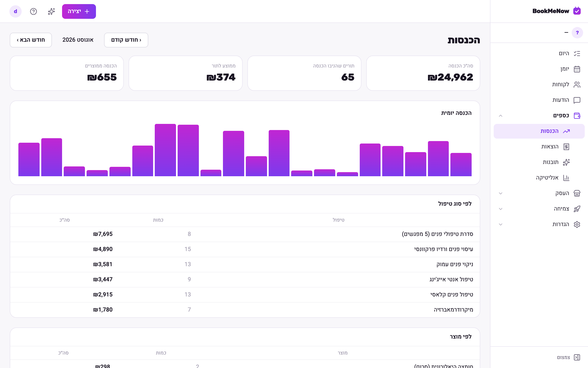Select the ניקוי פנים עמוק row
This screenshot has width=588, height=368.
click(x=245, y=264)
